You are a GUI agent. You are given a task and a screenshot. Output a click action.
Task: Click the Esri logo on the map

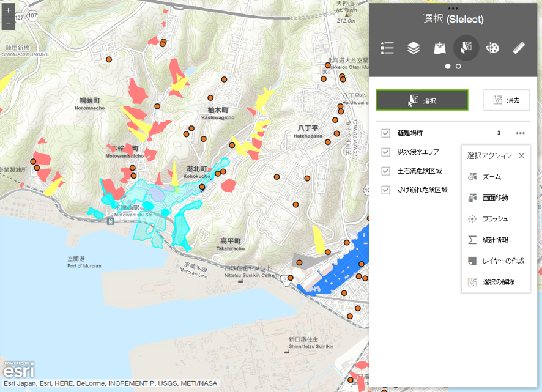click(18, 370)
